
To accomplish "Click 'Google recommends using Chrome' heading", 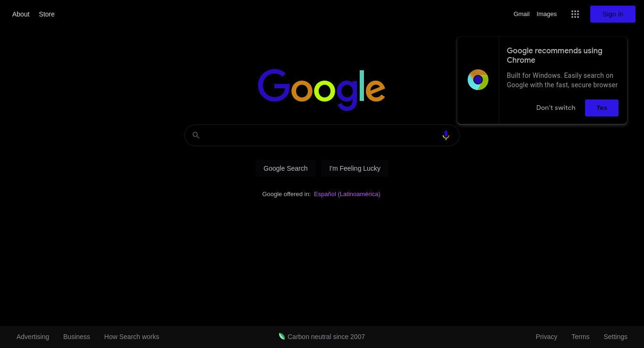I will 554,55.
